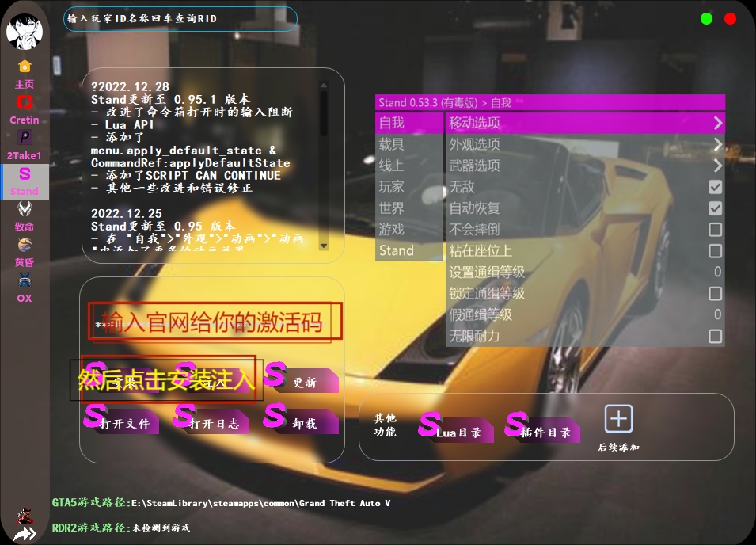Open the 插件目录 folder button
This screenshot has width=756, height=545.
(x=542, y=427)
